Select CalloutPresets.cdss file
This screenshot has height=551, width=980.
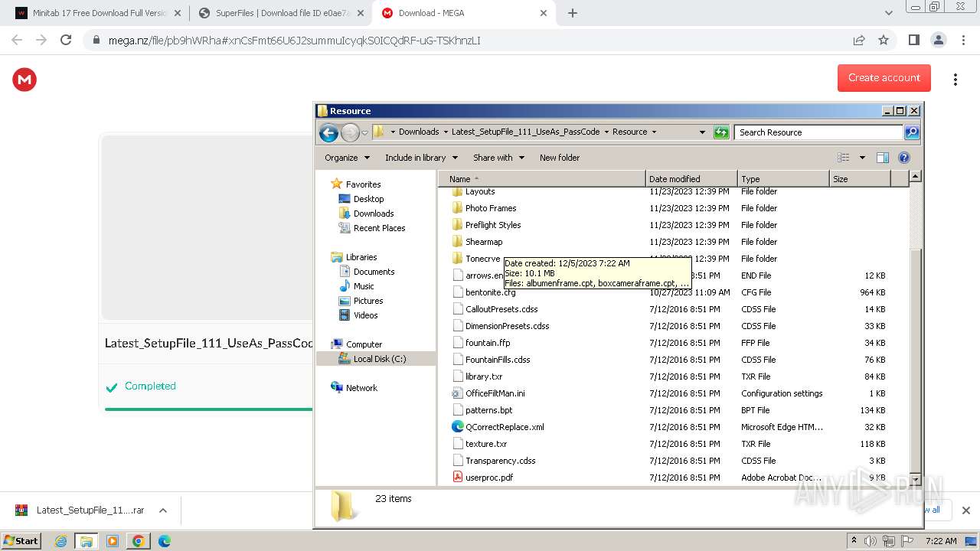click(x=501, y=309)
